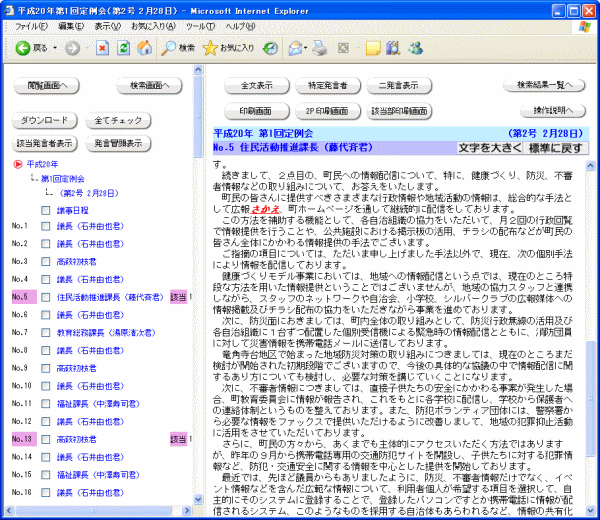This screenshot has width=600, height=520.
Task: Open the 表示(V) menu
Action: click(x=108, y=26)
